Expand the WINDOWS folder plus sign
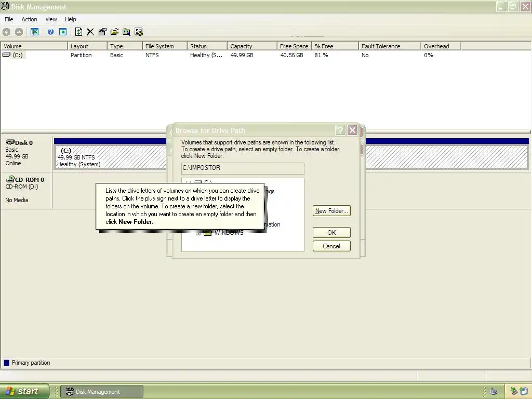The width and height of the screenshot is (532, 399). point(198,233)
